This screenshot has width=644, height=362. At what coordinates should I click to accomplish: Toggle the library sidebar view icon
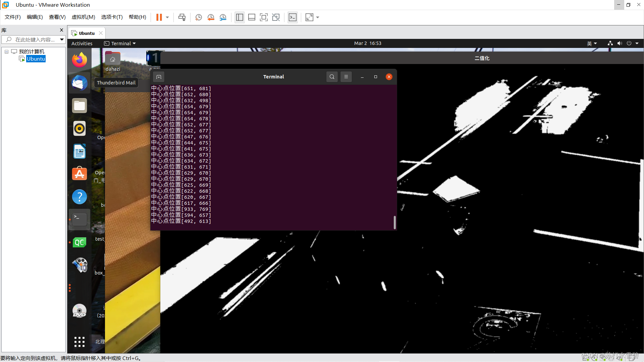pyautogui.click(x=239, y=17)
